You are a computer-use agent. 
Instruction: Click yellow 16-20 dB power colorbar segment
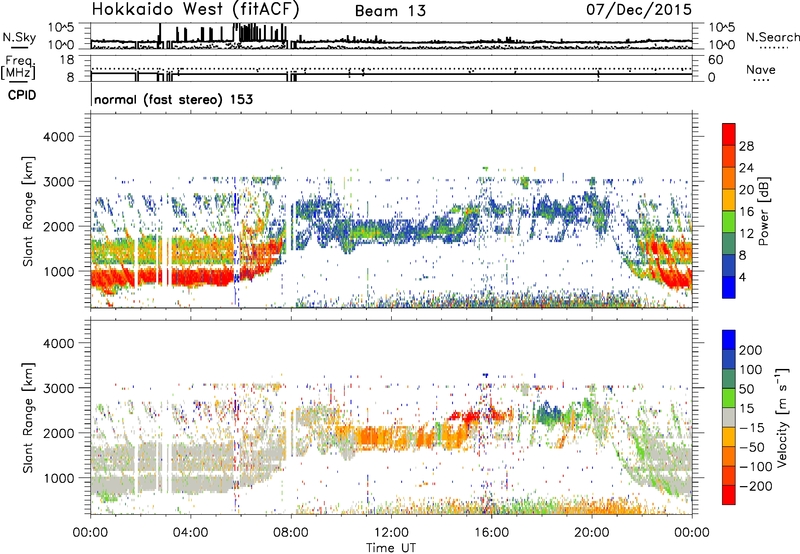729,199
